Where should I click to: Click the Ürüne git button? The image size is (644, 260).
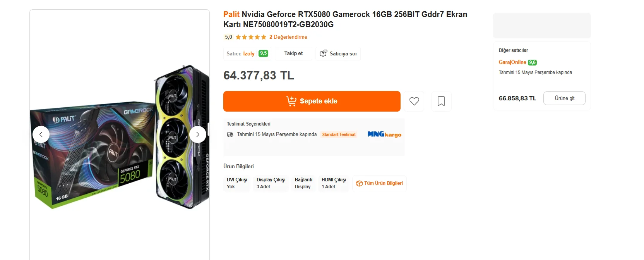pyautogui.click(x=564, y=98)
